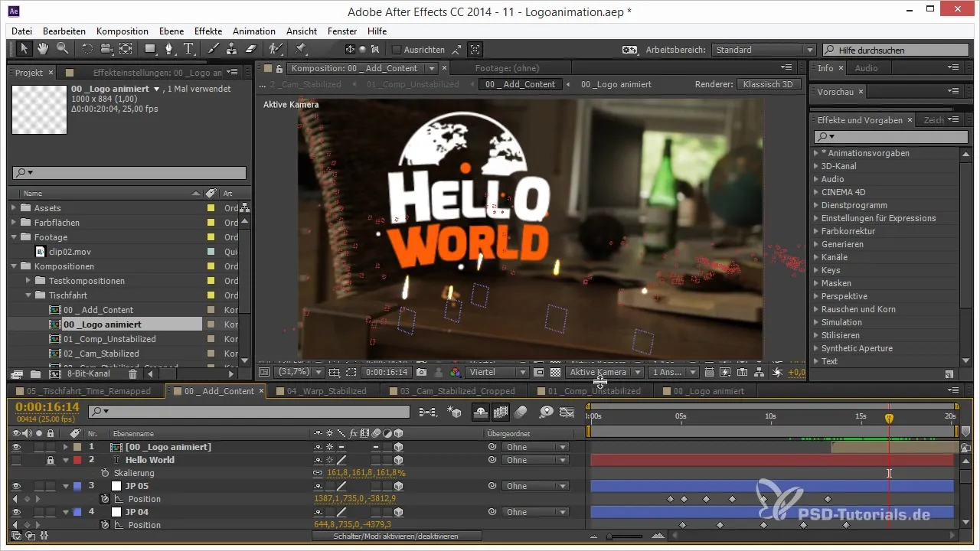980x551 pixels.
Task: Open the Fenster menu
Action: (x=342, y=31)
